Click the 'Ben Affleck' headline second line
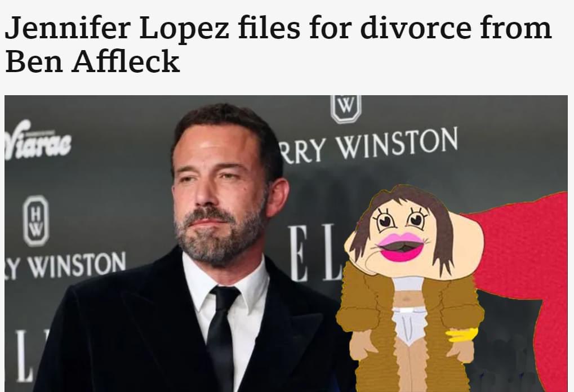 pos(92,61)
